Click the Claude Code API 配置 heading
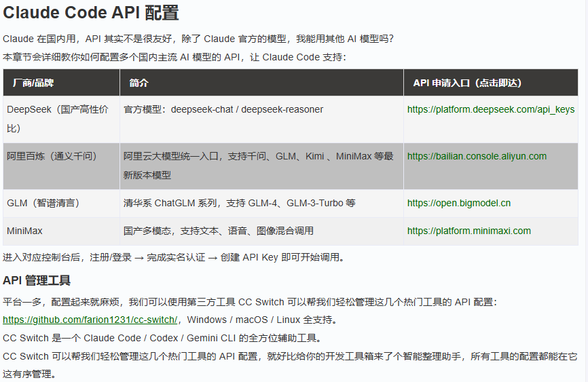588x382 pixels. tap(91, 13)
